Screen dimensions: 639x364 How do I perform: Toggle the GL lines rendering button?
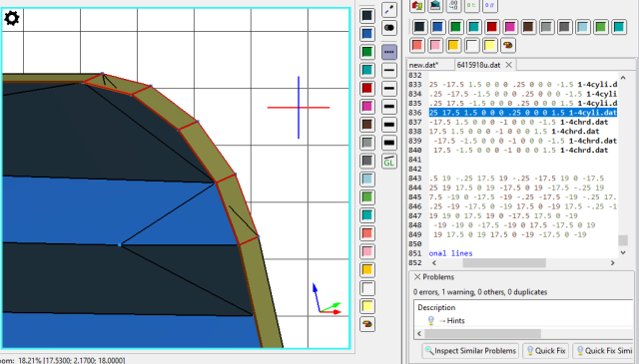pos(389,162)
